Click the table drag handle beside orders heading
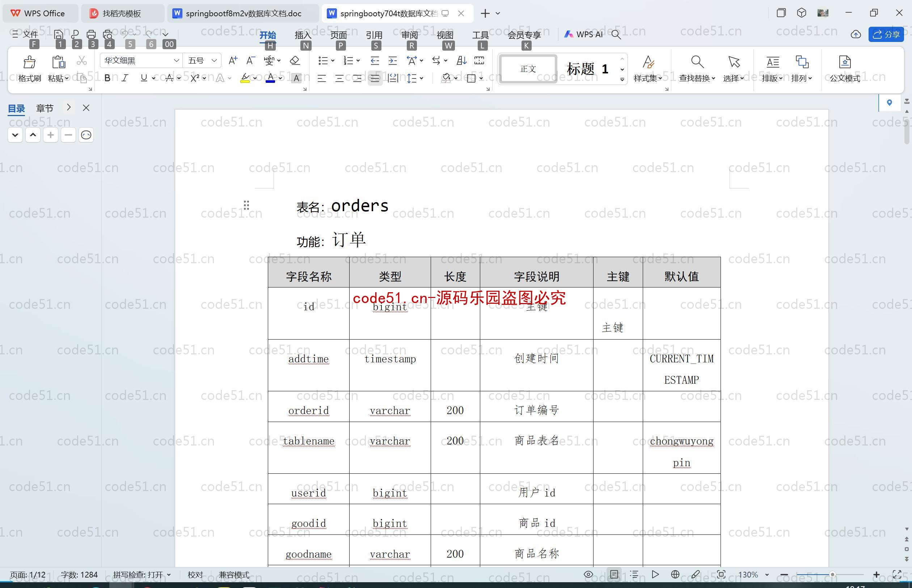Screen dimensions: 912x588 (246, 205)
